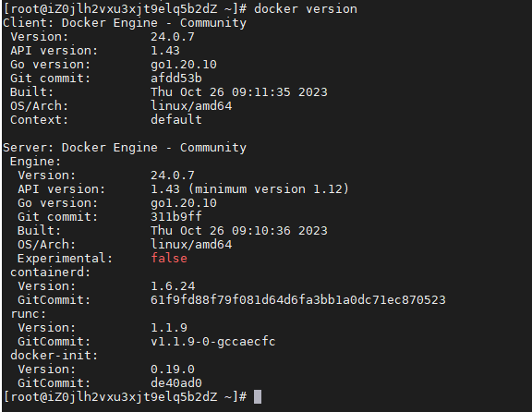Viewport: 532px width, 412px height.
Task: Click the Client Git commit afdd53b
Action: click(x=176, y=79)
